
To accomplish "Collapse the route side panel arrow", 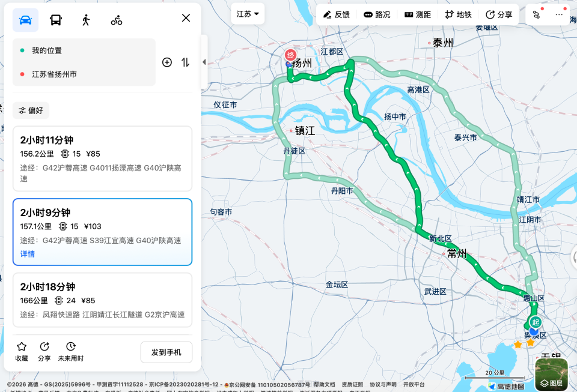I will 204,62.
